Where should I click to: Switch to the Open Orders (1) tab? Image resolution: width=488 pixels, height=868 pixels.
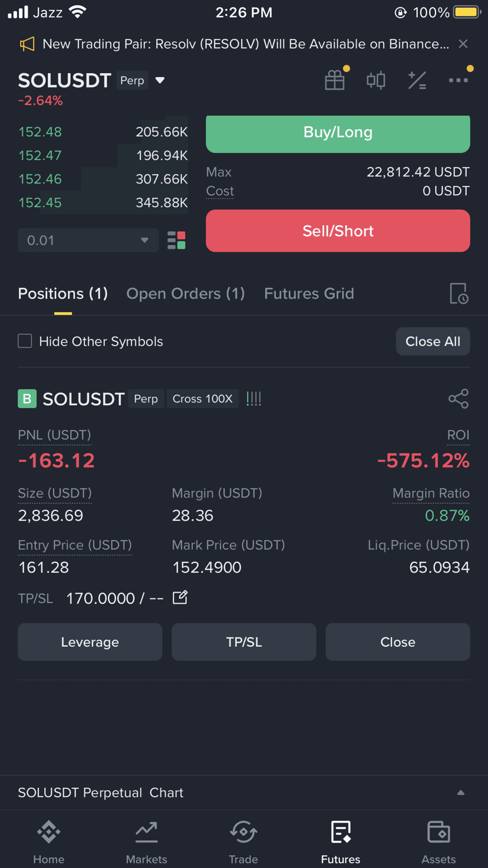[186, 294]
